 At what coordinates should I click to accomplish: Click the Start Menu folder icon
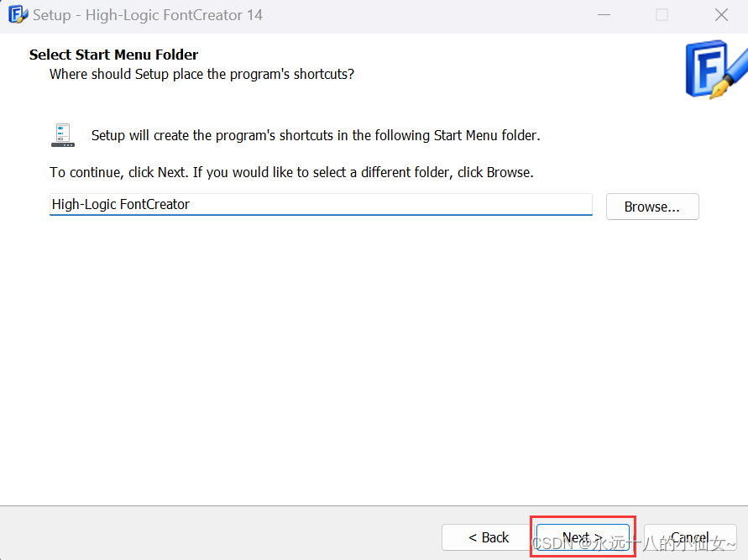click(63, 135)
